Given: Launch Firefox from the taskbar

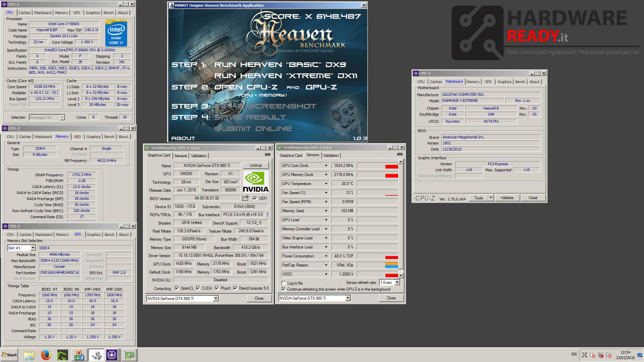Looking at the screenshot, I should coord(46,355).
